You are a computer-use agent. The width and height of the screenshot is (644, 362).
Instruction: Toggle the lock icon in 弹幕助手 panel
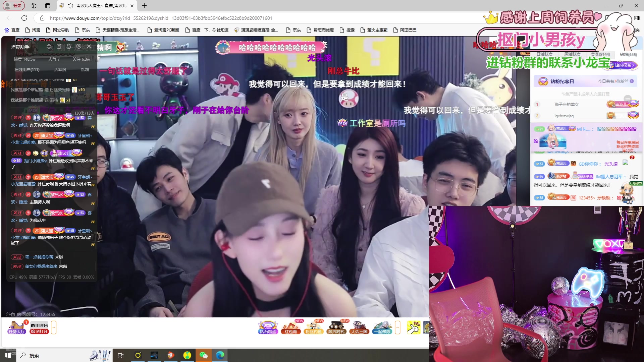click(x=69, y=47)
